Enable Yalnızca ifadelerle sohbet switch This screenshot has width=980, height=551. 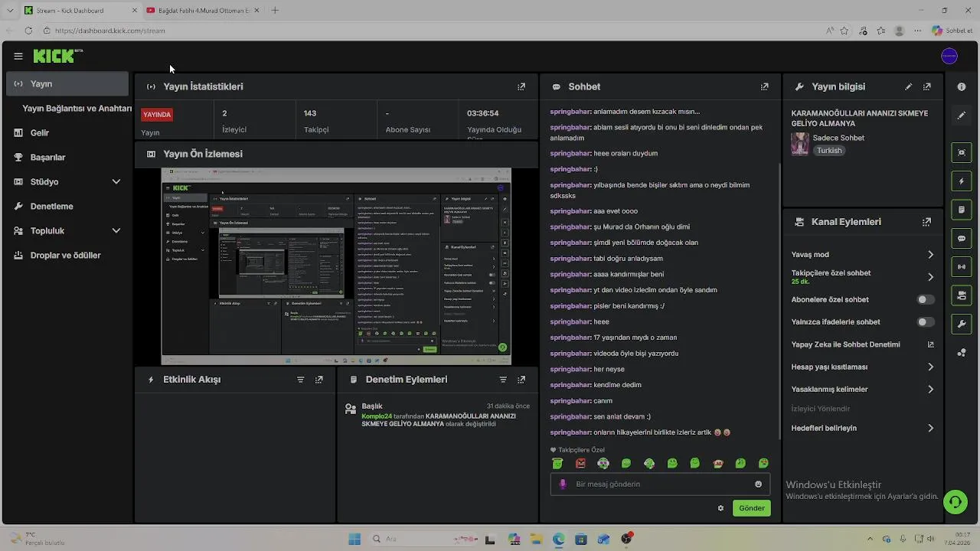(926, 322)
